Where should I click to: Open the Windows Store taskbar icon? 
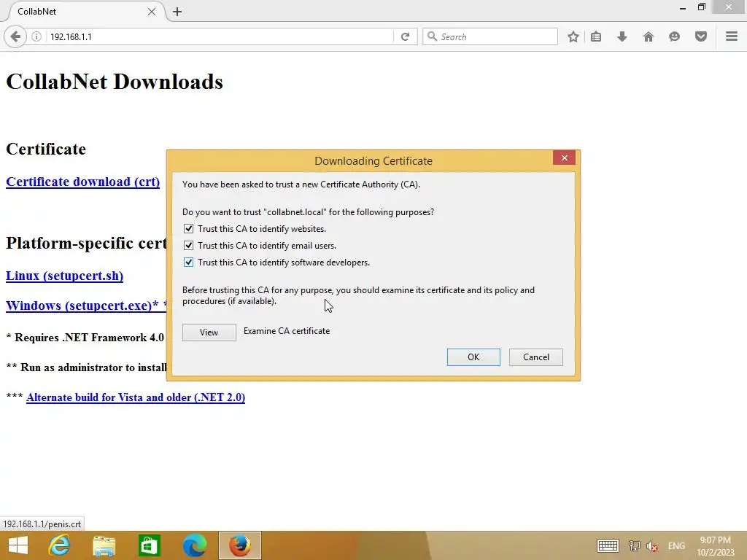(149, 545)
